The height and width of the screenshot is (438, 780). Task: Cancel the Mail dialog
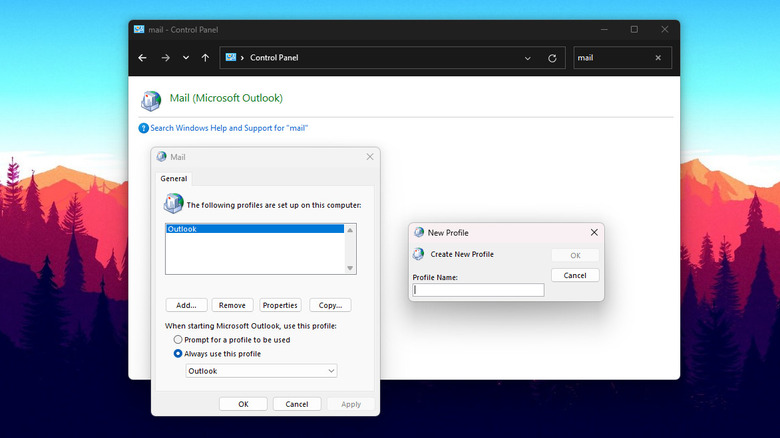[297, 404]
